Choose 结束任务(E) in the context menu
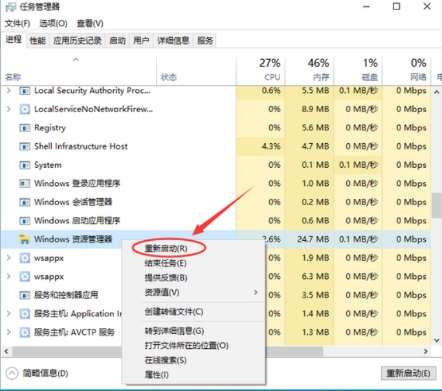 pos(166,263)
